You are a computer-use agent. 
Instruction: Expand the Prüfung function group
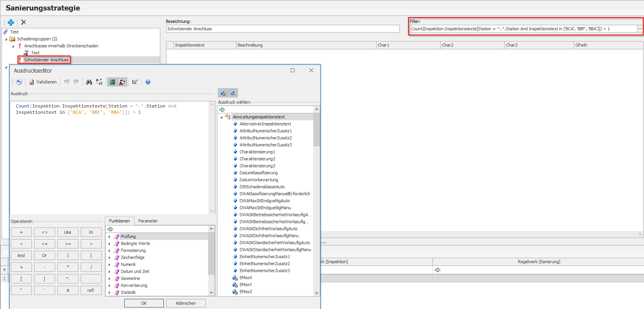[x=109, y=236]
